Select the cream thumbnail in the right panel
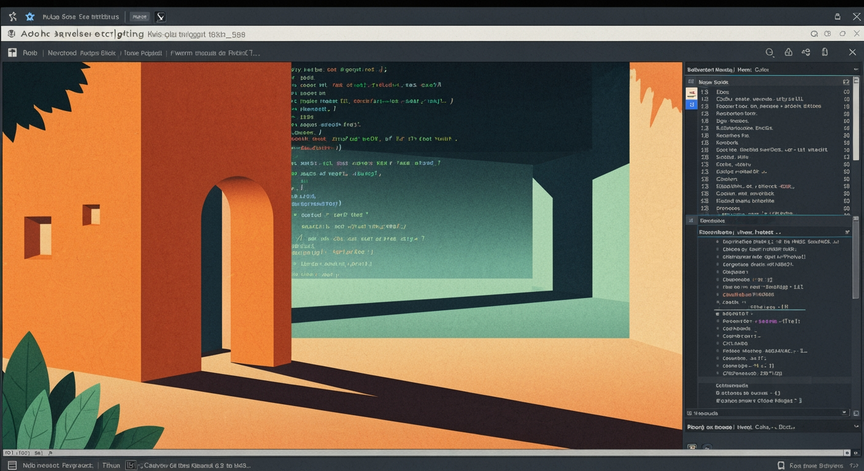 pyautogui.click(x=692, y=94)
